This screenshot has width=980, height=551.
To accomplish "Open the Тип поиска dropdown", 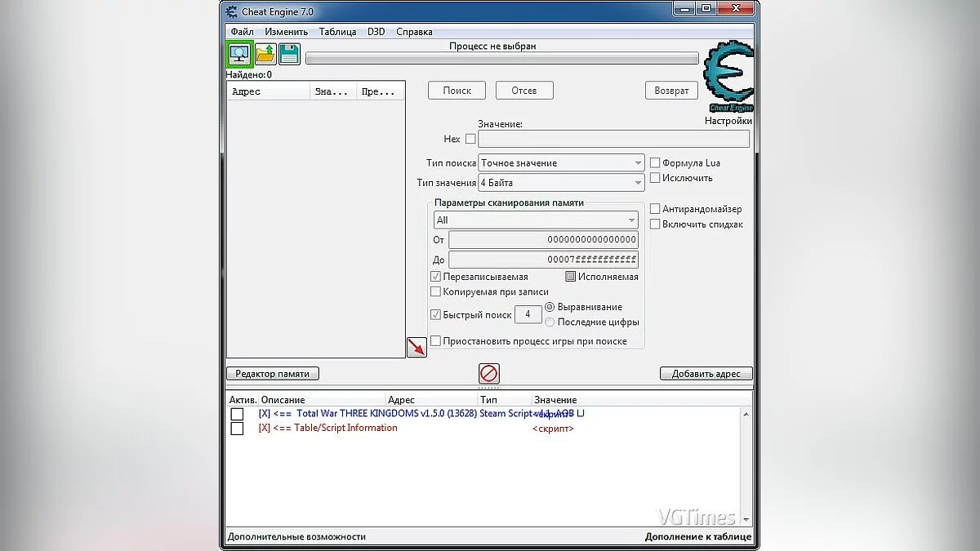I will pyautogui.click(x=562, y=163).
